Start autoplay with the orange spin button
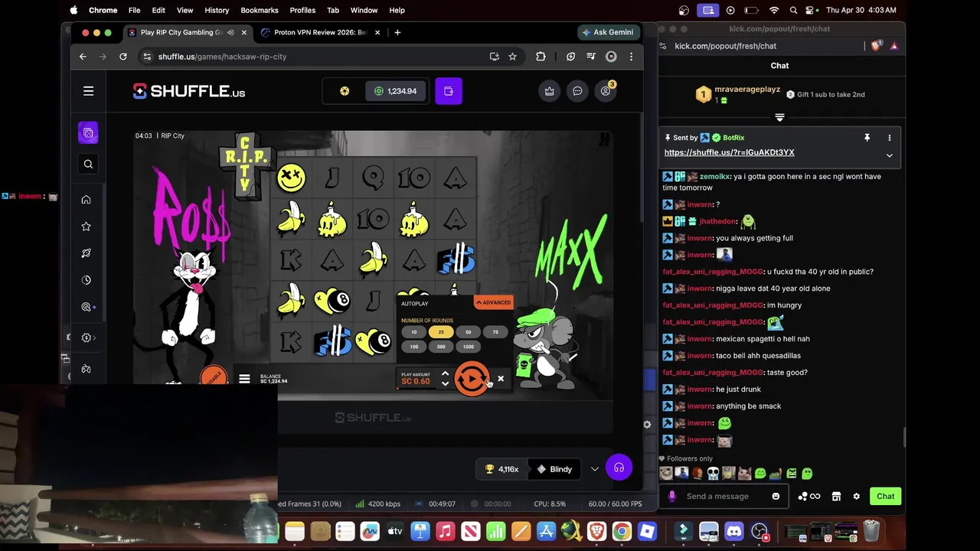980x551 pixels. click(472, 378)
